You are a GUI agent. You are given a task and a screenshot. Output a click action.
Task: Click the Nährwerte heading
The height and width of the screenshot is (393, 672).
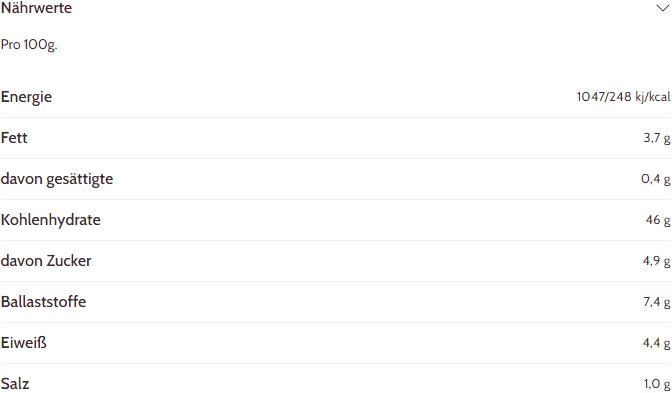pyautogui.click(x=36, y=8)
